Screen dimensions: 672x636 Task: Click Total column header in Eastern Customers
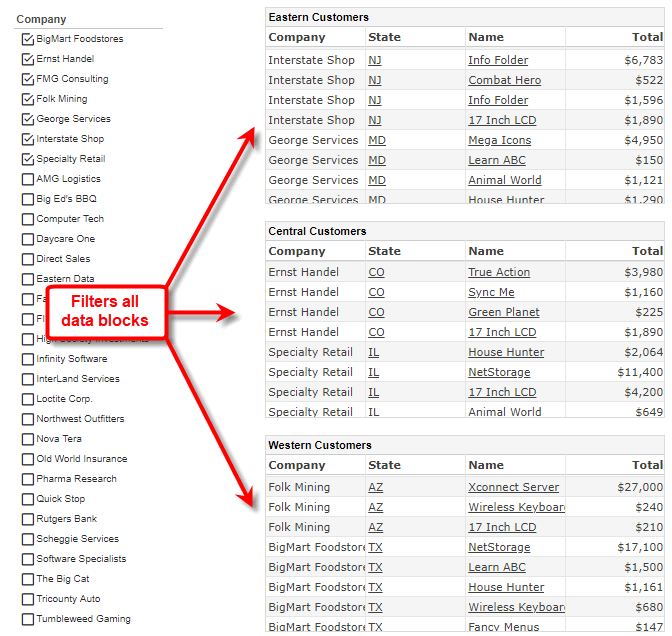pyautogui.click(x=646, y=37)
